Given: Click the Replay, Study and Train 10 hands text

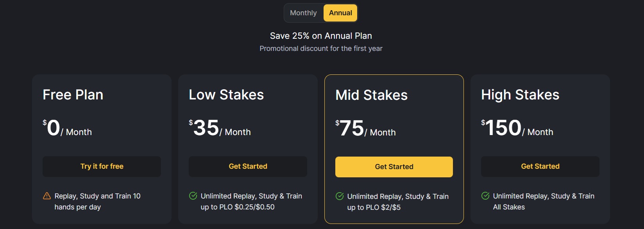Looking at the screenshot, I should tap(97, 201).
